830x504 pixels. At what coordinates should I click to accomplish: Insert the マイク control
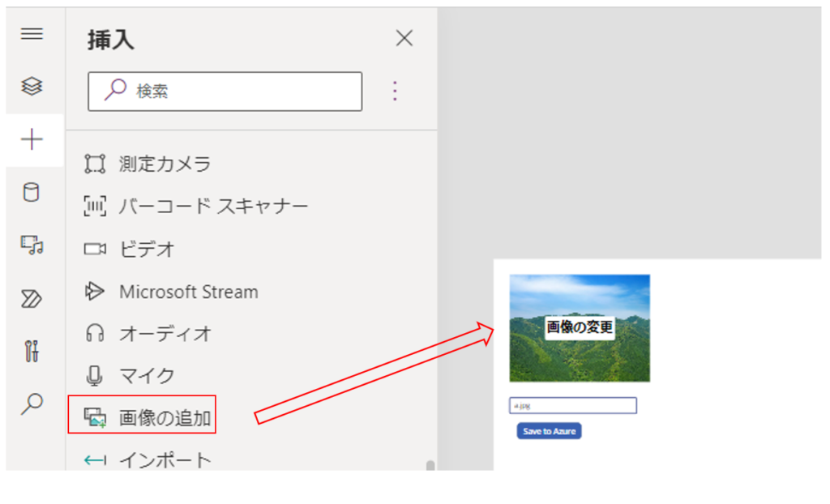147,375
